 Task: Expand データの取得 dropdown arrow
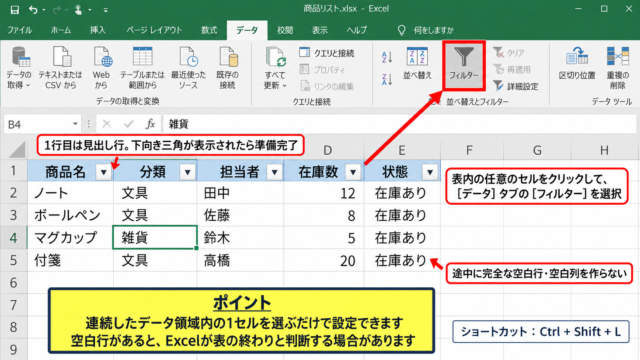(28, 86)
